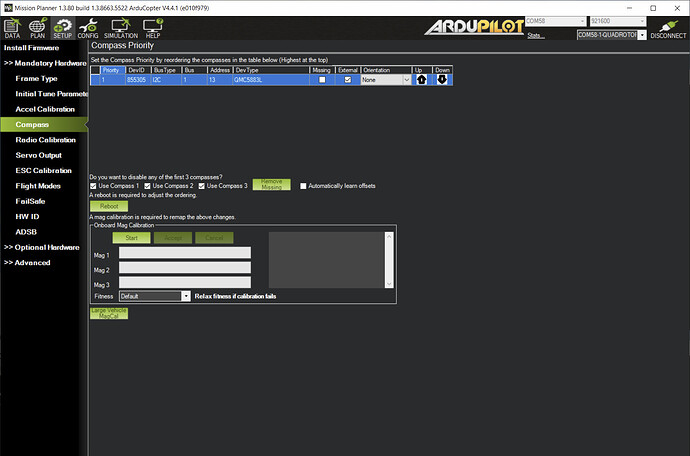Image resolution: width=690 pixels, height=456 pixels.
Task: Move QMC5883L compass up in priority
Action: point(421,80)
